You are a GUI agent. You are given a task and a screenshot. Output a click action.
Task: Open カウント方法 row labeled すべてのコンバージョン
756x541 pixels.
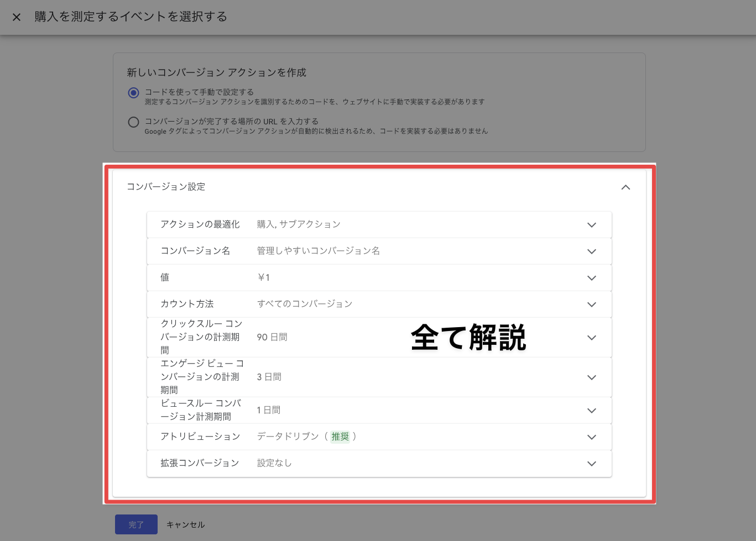pos(304,304)
